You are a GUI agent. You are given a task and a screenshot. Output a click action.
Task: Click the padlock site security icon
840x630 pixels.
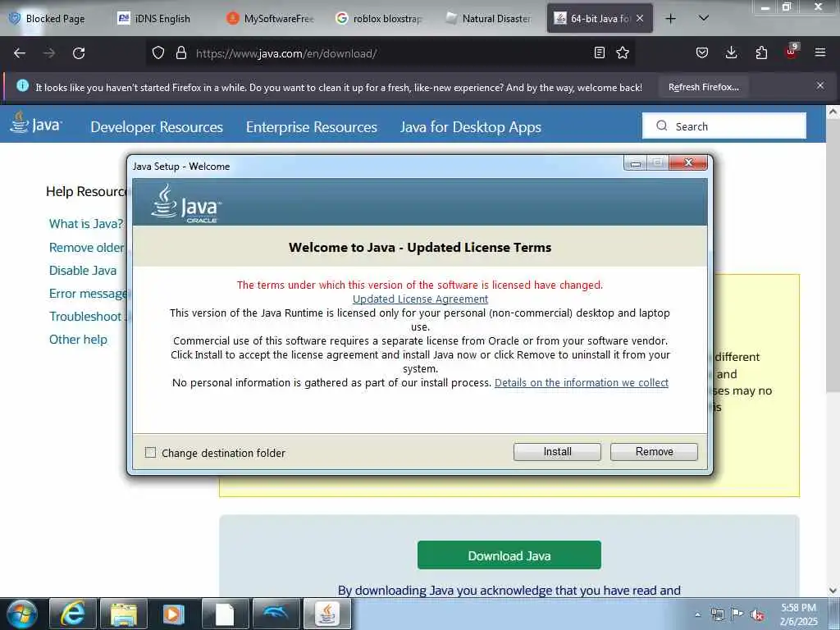click(181, 52)
